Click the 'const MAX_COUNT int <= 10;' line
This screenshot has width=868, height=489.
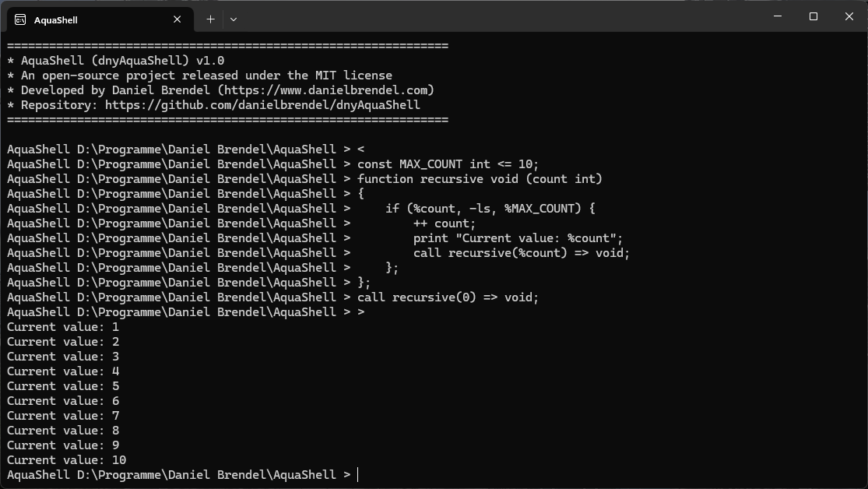coord(448,164)
